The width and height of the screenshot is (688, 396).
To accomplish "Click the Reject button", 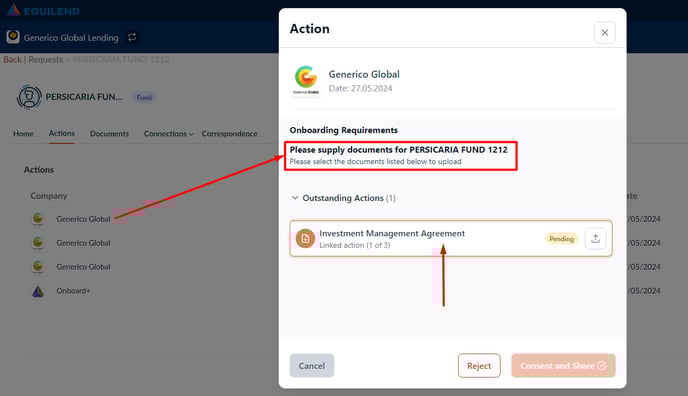I will coord(479,365).
